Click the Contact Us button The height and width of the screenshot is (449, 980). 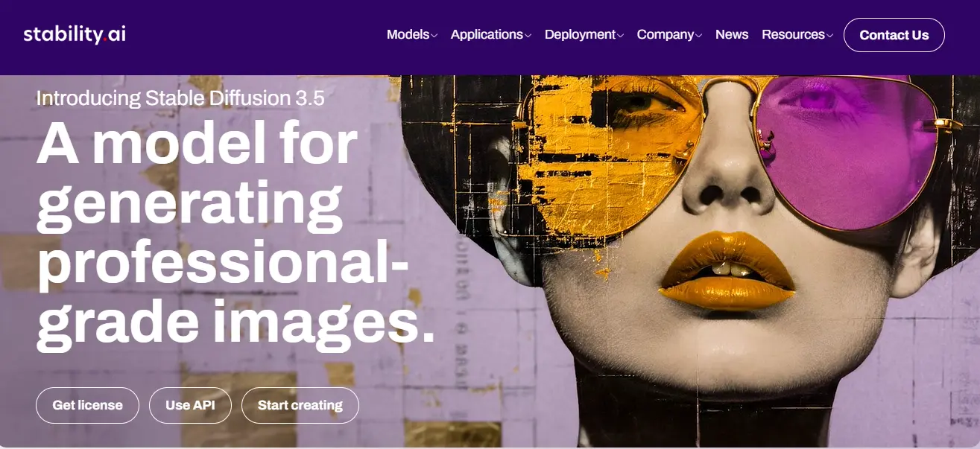(894, 35)
